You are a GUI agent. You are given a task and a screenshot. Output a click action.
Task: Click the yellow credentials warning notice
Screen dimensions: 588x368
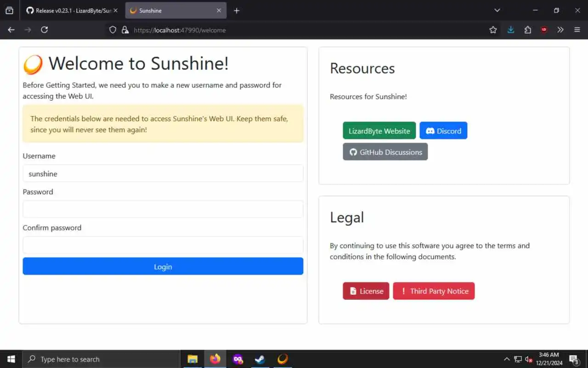pyautogui.click(x=163, y=124)
